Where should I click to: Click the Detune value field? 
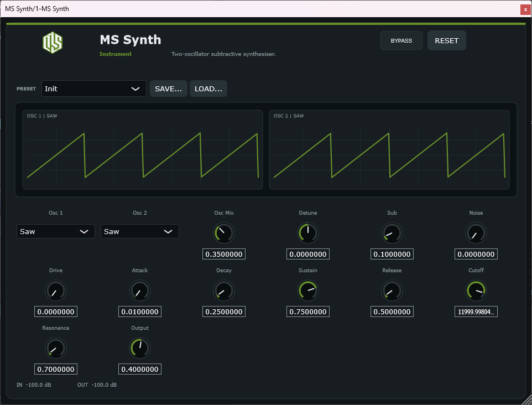tap(308, 255)
